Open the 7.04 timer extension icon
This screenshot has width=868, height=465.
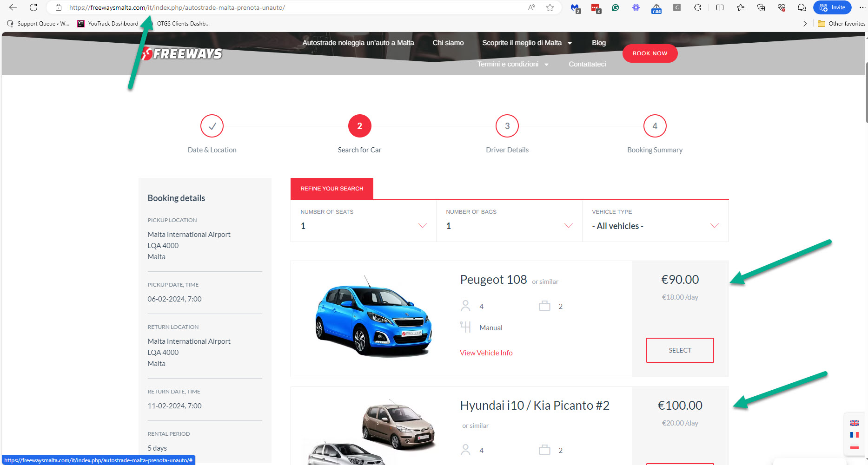coord(656,8)
